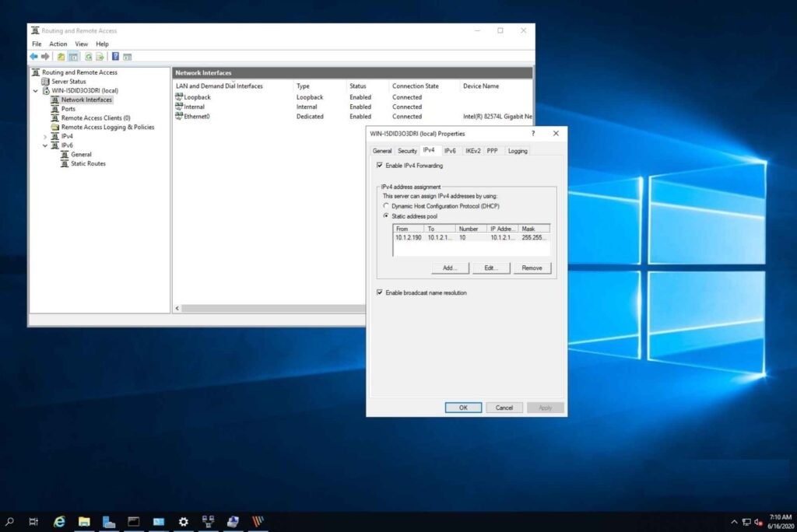This screenshot has height=532, width=797.
Task: Open the Action menu
Action: click(58, 44)
